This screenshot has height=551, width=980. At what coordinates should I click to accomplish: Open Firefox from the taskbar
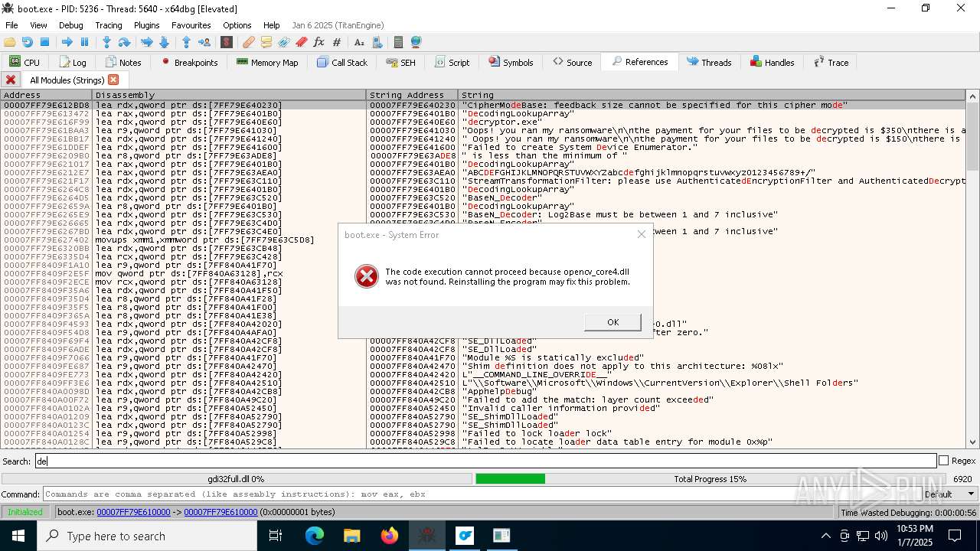(390, 536)
